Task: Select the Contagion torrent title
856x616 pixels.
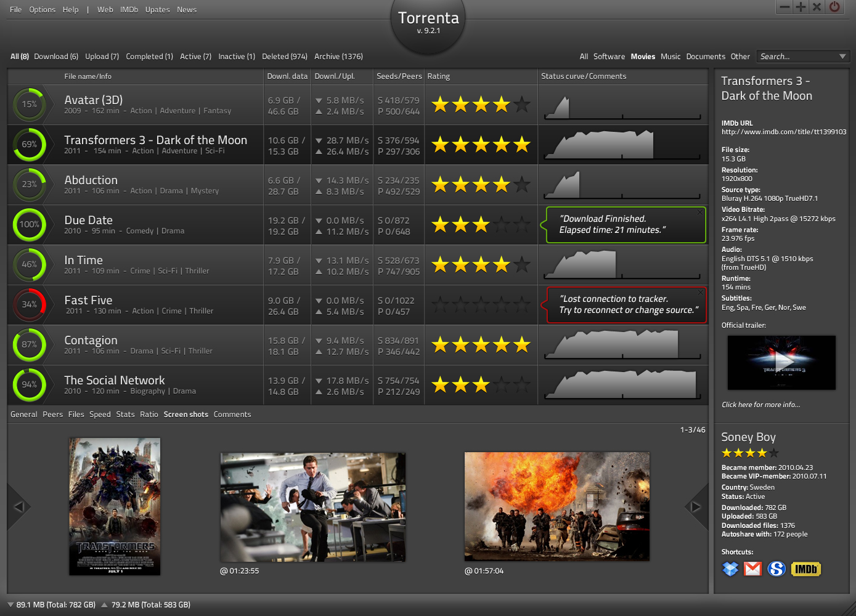Action: pos(91,340)
